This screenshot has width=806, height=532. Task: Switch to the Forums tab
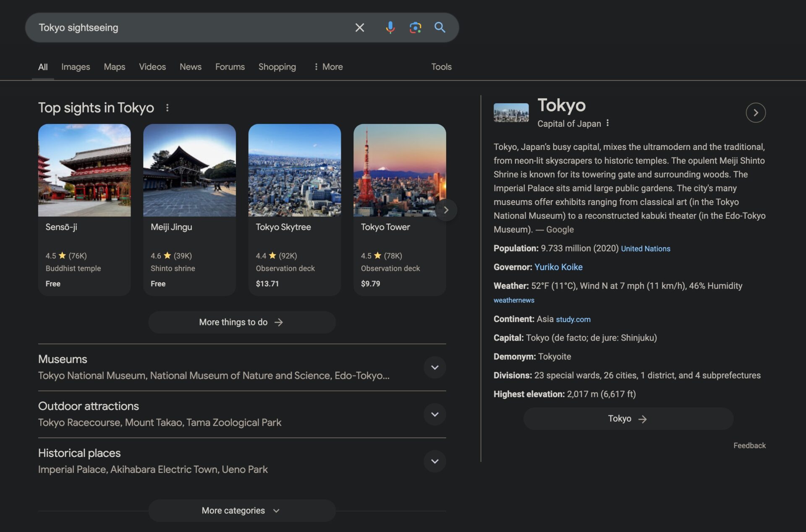[x=230, y=67]
